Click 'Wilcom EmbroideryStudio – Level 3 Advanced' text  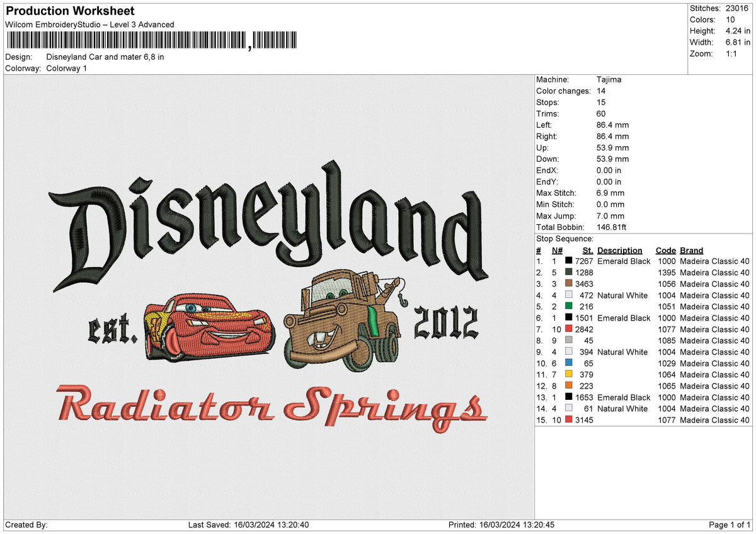tap(89, 25)
